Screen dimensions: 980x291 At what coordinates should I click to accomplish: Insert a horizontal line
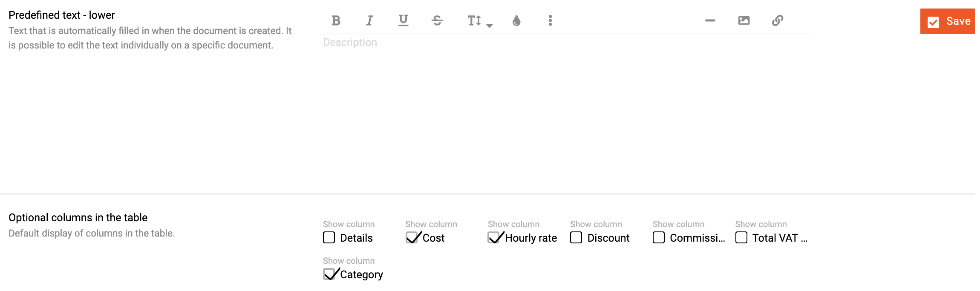tap(710, 20)
